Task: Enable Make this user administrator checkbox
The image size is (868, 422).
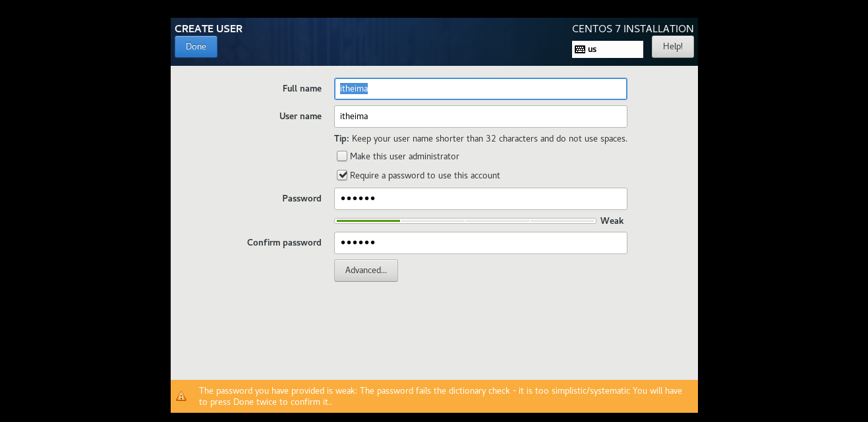Action: point(342,156)
